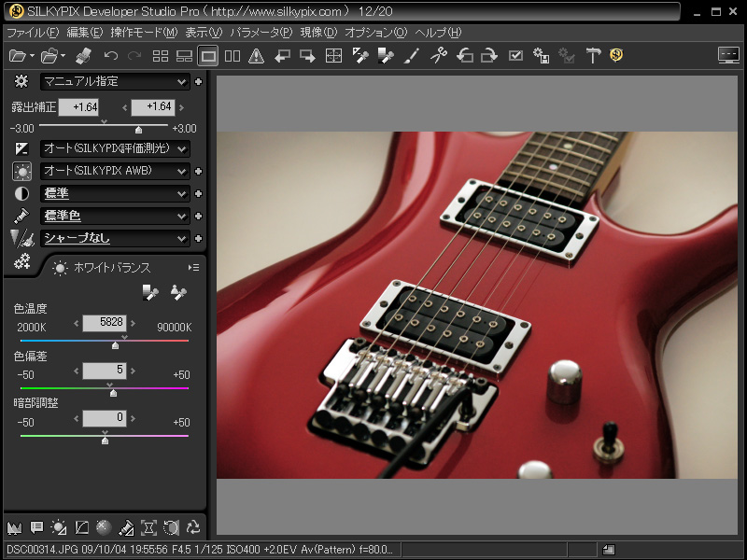Click the highlight warning triangle icon

click(258, 56)
